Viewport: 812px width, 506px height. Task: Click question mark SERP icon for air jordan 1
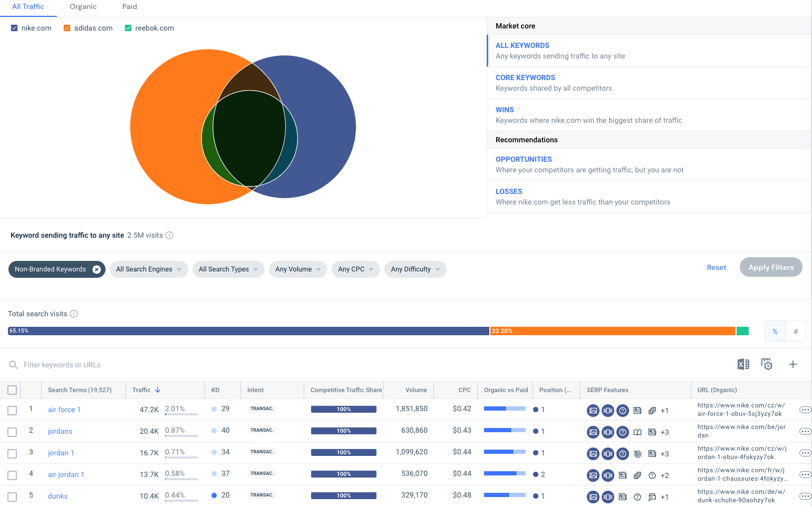tap(652, 475)
